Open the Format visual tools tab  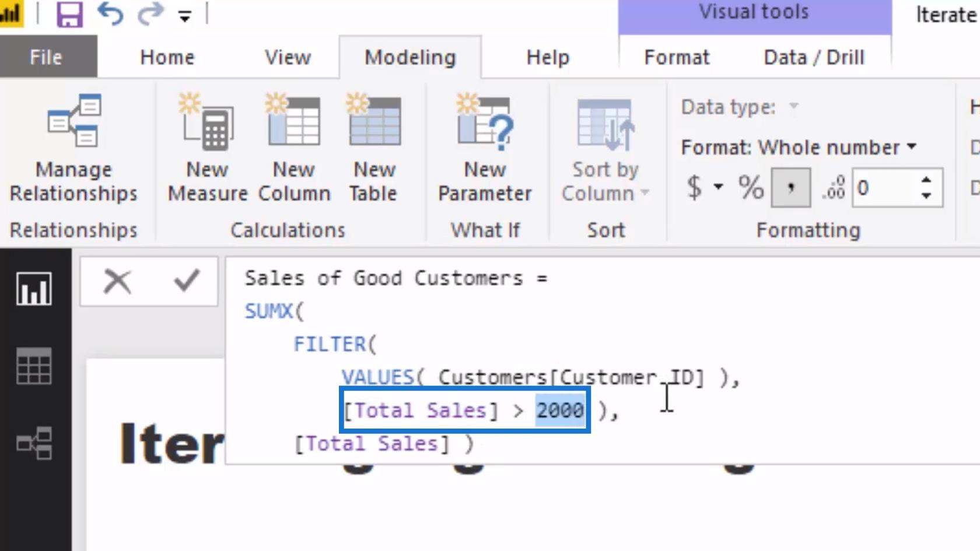tap(677, 57)
